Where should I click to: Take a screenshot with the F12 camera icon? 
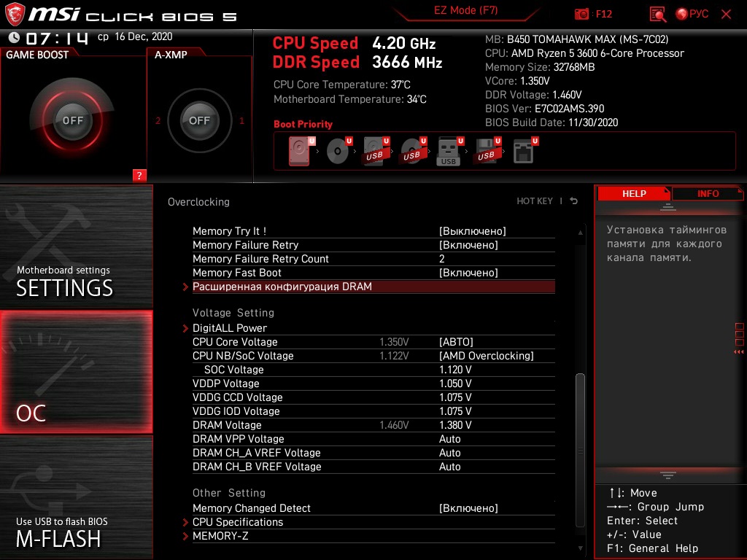coord(581,14)
